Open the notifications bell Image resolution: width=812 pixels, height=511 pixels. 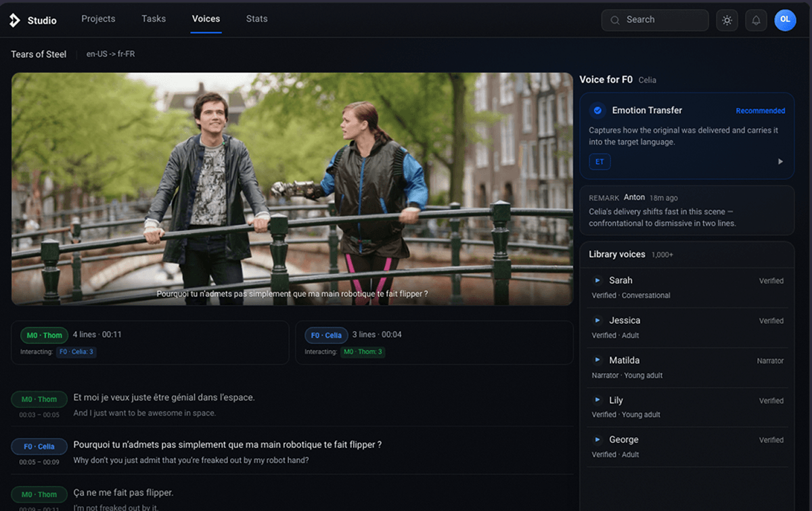[x=756, y=20]
